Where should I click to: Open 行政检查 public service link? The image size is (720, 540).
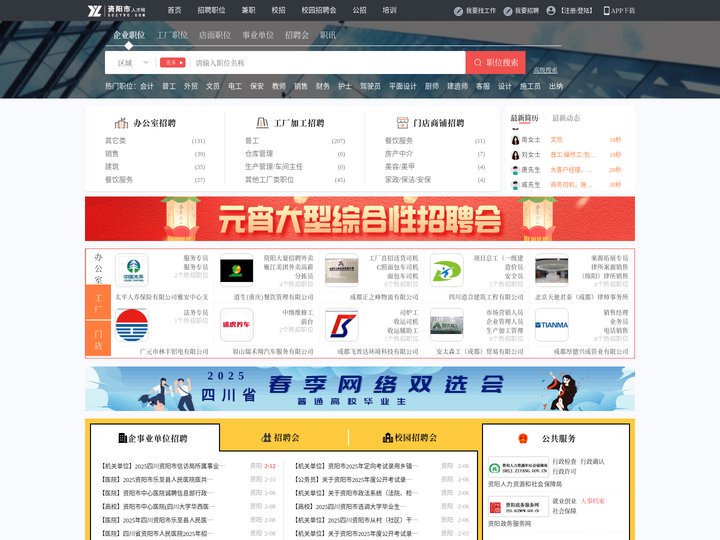click(x=564, y=461)
